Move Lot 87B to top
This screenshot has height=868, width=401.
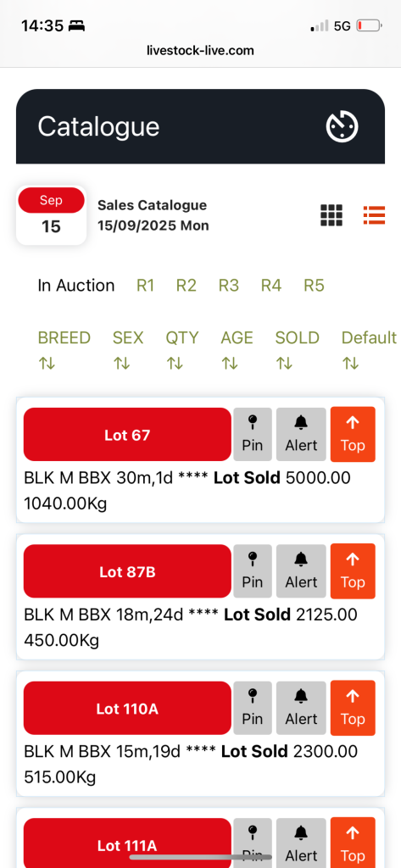click(x=353, y=570)
